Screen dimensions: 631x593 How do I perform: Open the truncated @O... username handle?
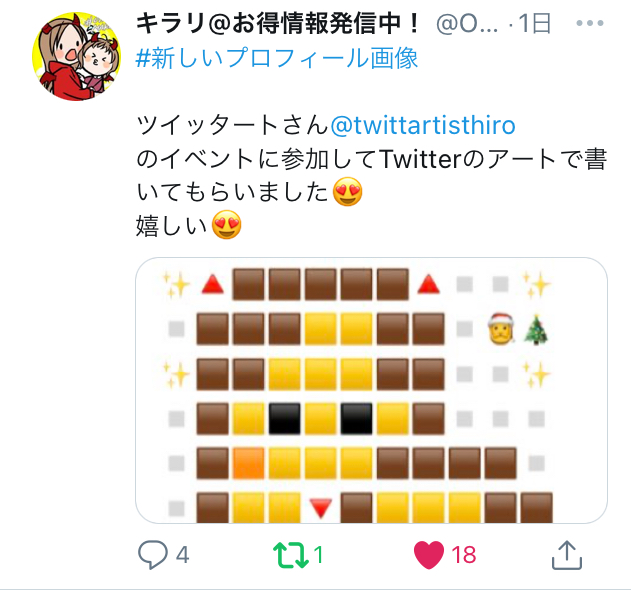click(x=467, y=24)
